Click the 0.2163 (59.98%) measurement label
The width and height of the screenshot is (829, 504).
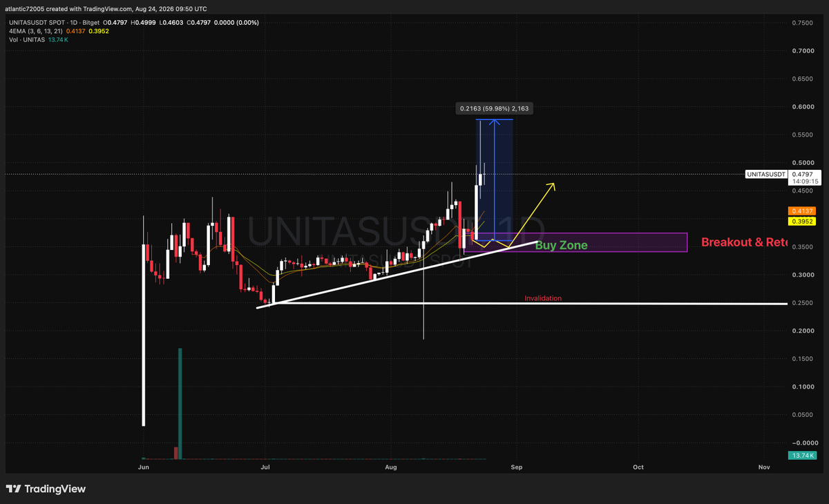[495, 108]
